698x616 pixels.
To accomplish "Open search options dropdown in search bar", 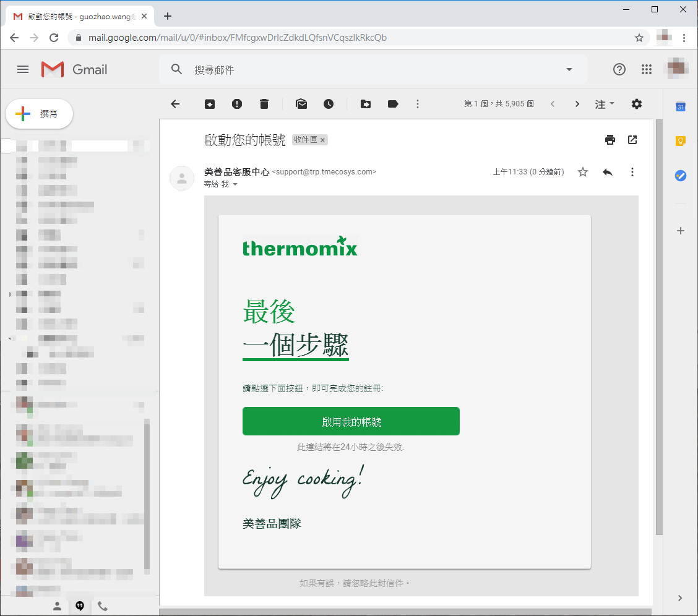I will click(x=569, y=69).
